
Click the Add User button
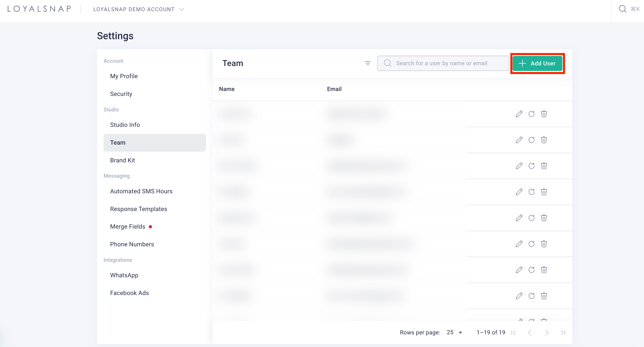(537, 64)
